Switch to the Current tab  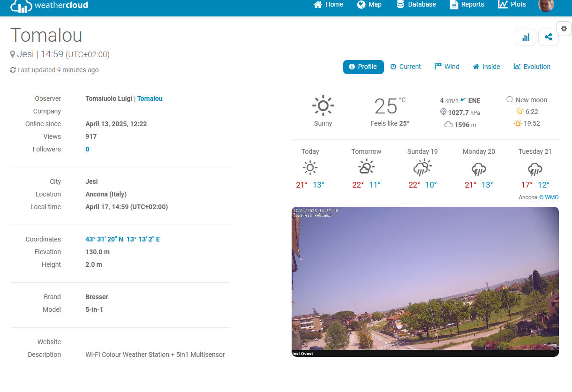(x=406, y=67)
